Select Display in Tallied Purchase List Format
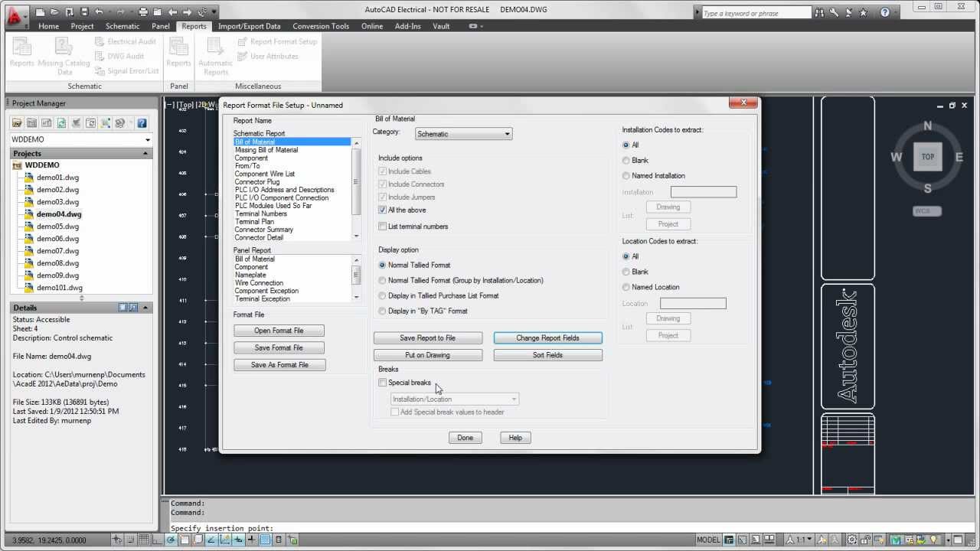This screenshot has height=551, width=980. tap(383, 295)
